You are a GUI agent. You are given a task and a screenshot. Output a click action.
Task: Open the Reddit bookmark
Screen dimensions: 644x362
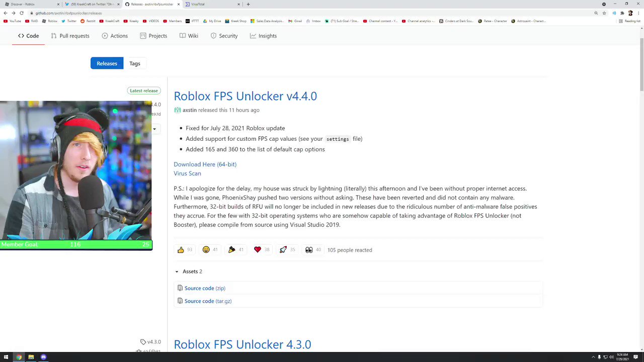[x=88, y=21]
